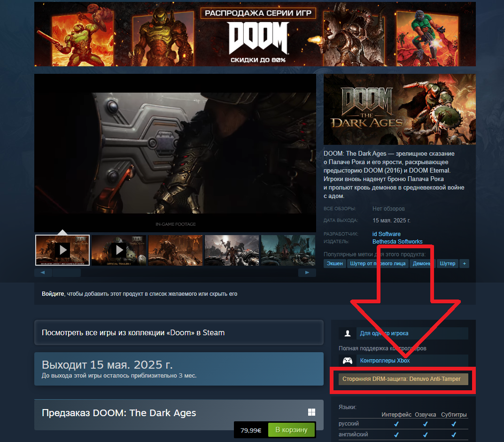
Task: Click the Интерфейс column header
Action: [x=396, y=415]
